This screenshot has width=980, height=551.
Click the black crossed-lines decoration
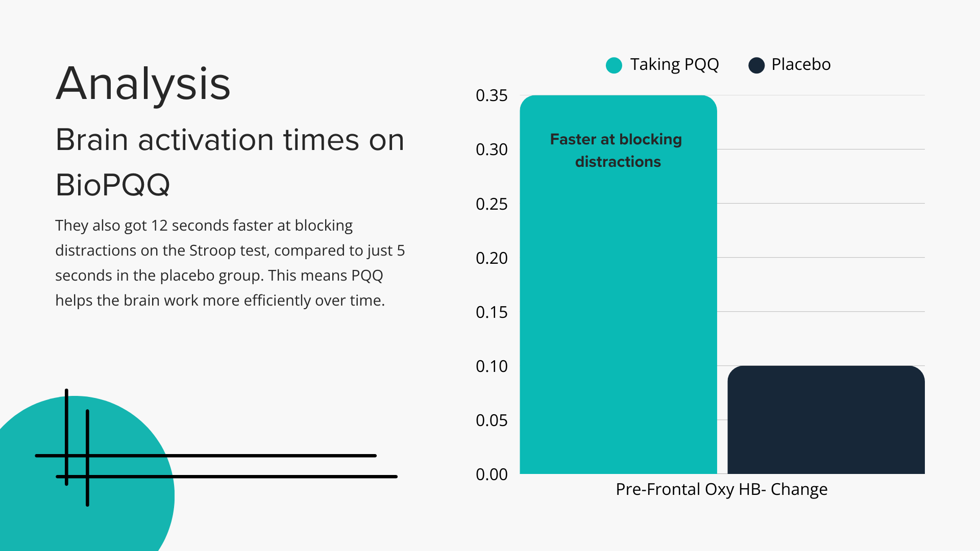coord(230,456)
